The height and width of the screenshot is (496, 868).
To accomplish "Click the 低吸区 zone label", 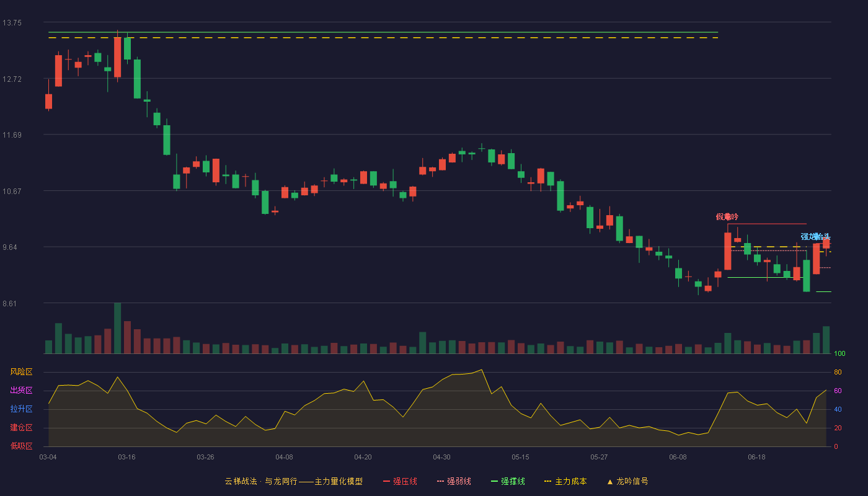I will pyautogui.click(x=21, y=446).
